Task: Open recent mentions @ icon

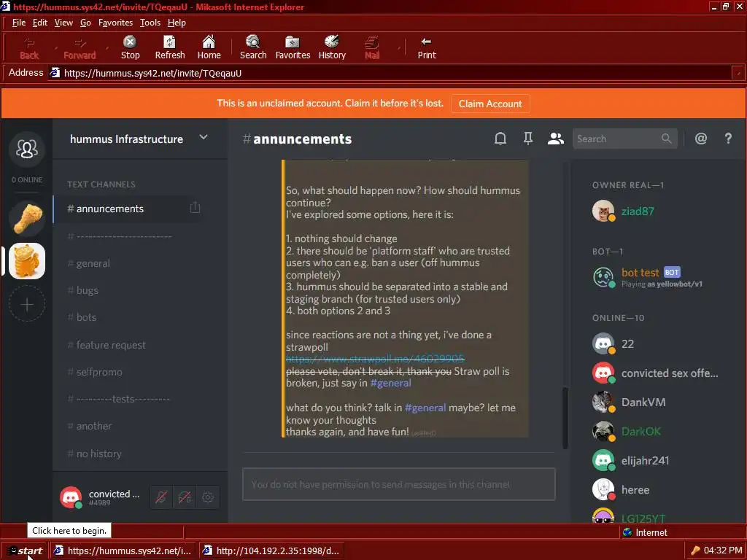Action: [x=701, y=139]
